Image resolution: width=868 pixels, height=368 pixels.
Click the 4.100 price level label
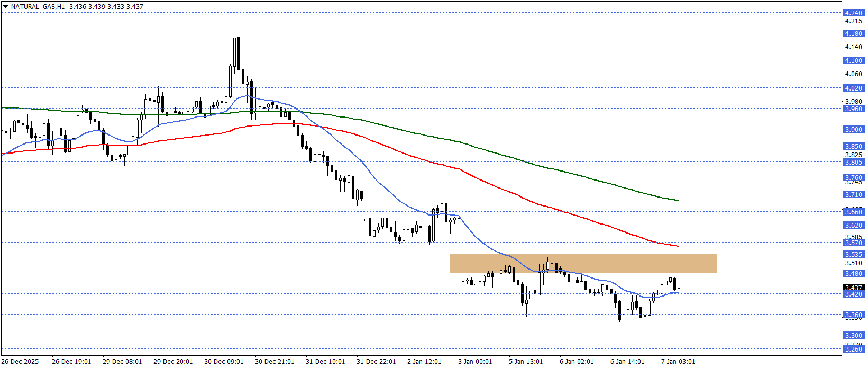point(853,60)
